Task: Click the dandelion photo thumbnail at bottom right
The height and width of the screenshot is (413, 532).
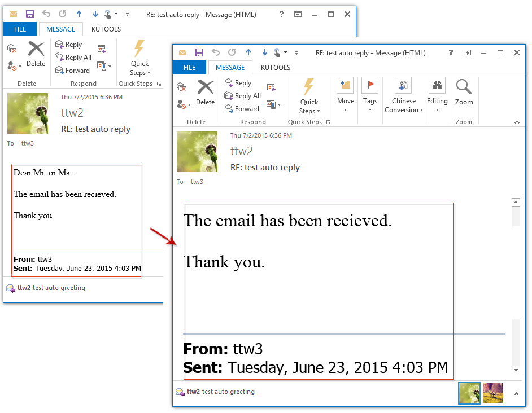Action: point(469,393)
